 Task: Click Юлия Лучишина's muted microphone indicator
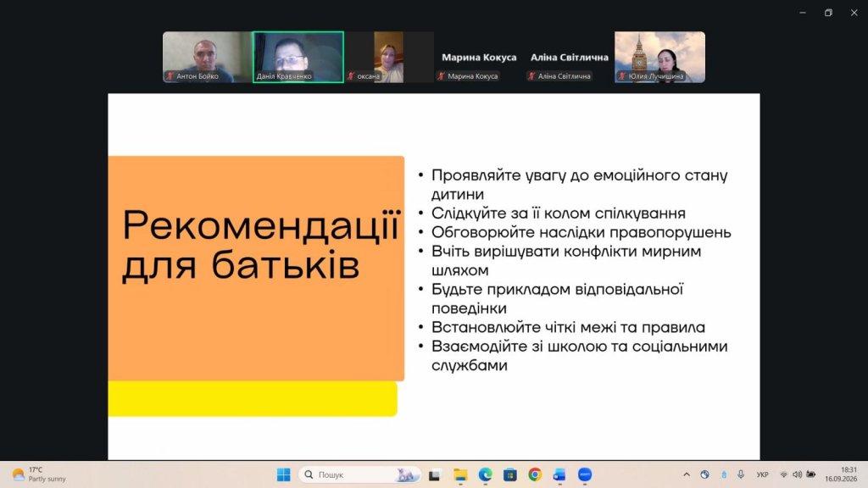pos(622,76)
